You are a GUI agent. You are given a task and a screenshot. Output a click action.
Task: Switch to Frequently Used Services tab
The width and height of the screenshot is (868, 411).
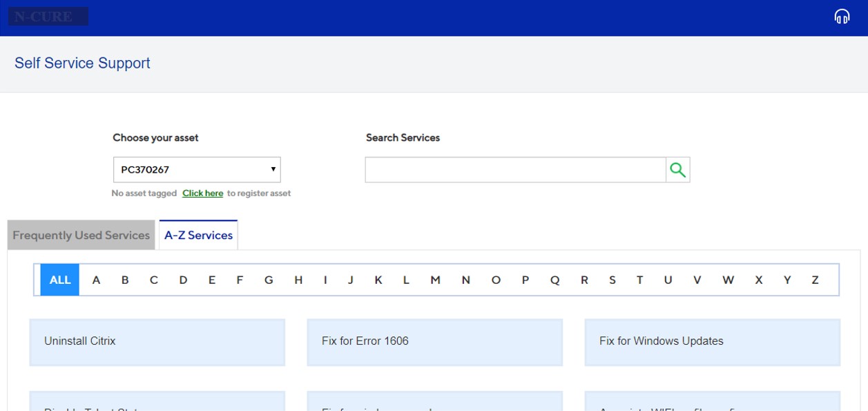tap(81, 236)
